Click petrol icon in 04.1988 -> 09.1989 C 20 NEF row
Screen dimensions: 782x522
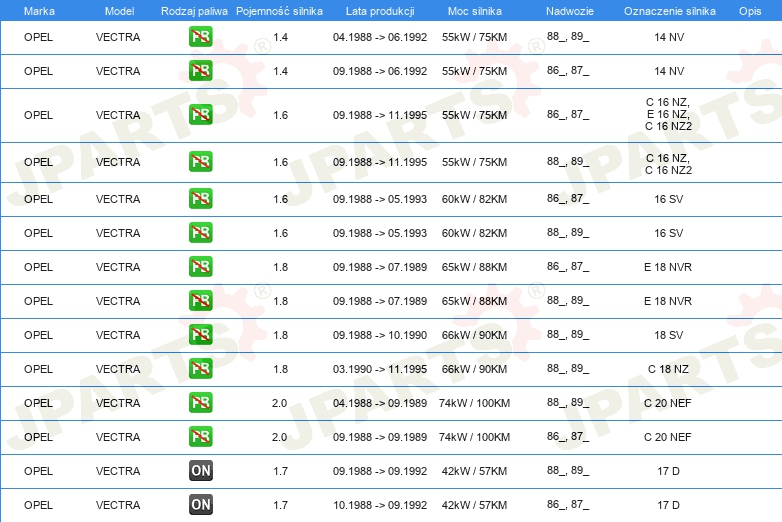200,403
